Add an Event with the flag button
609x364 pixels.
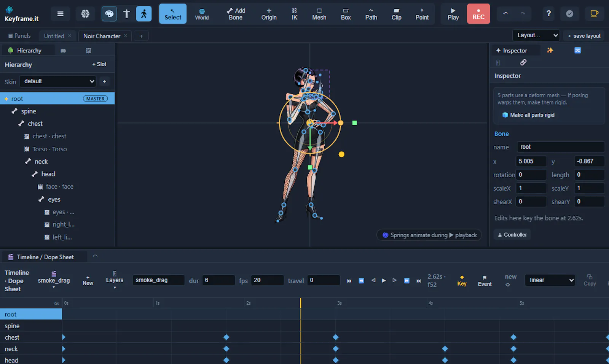[x=485, y=281]
